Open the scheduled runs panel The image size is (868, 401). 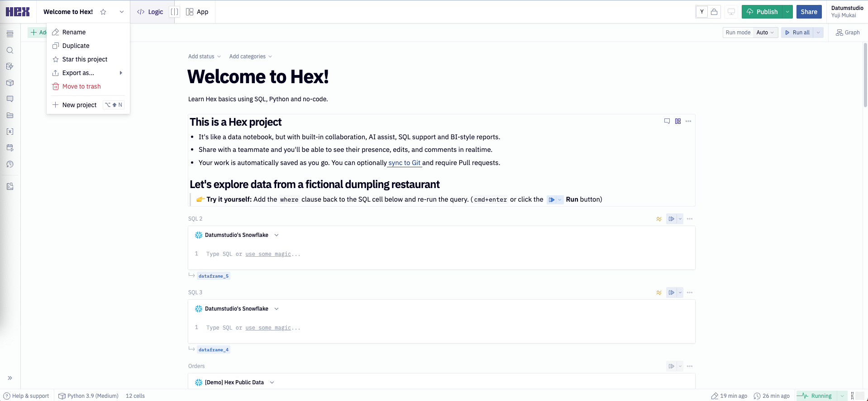[x=10, y=148]
